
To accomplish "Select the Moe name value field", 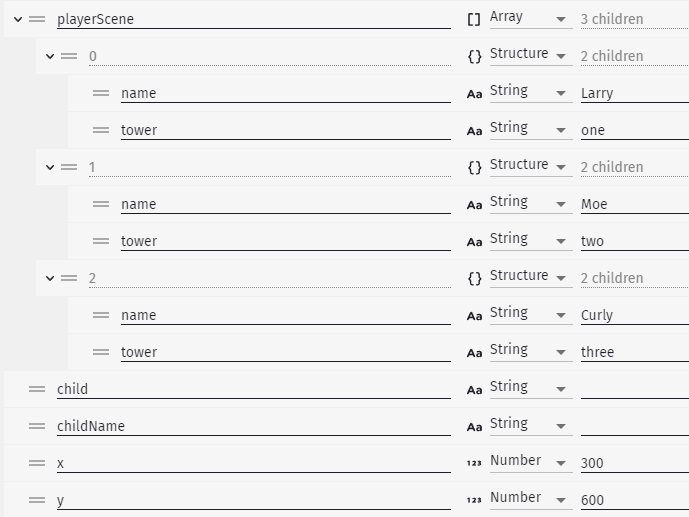I will point(635,204).
